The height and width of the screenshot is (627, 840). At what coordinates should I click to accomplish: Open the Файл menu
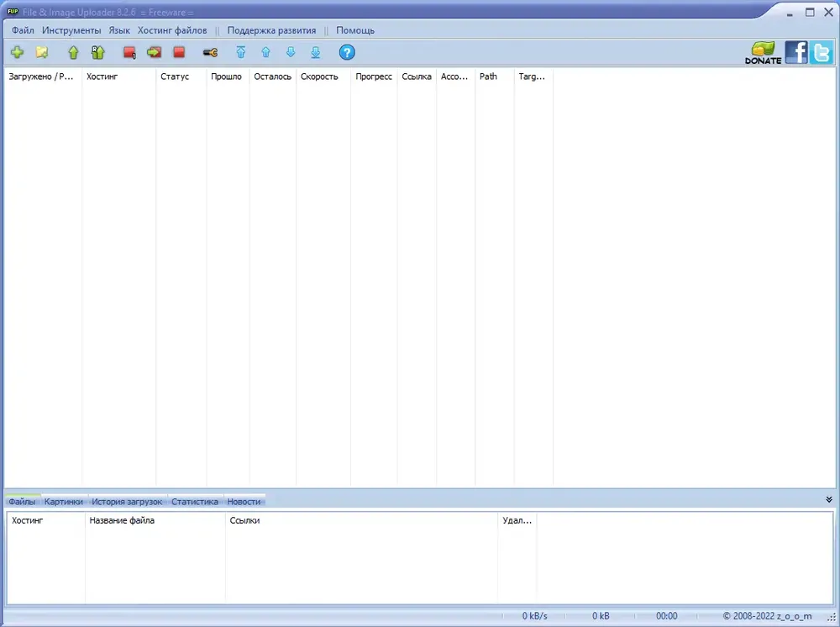coord(23,30)
